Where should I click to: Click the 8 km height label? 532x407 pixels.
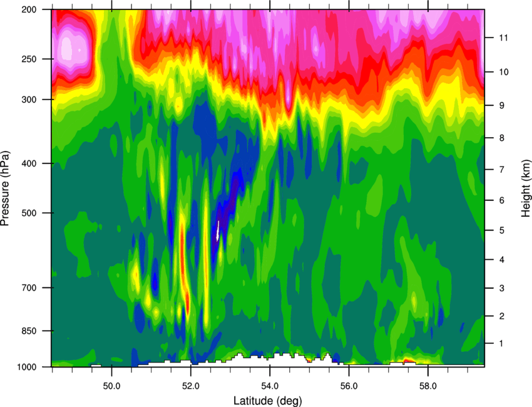pos(502,138)
